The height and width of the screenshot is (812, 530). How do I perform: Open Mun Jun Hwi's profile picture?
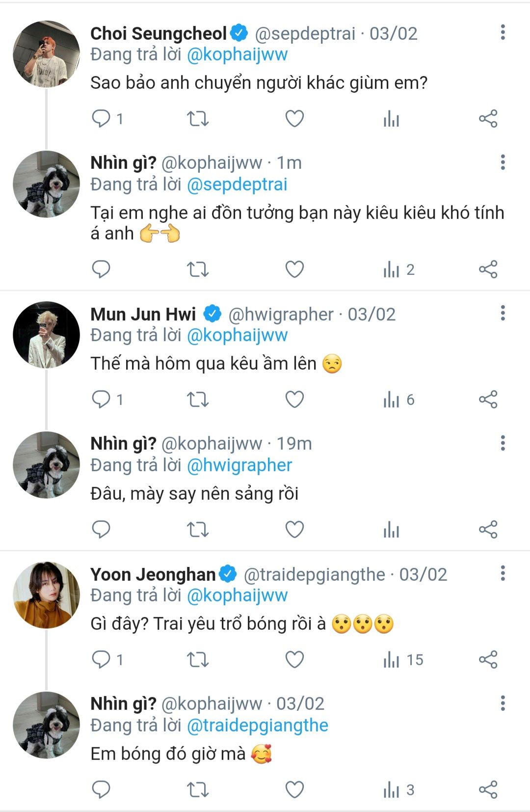(x=46, y=335)
